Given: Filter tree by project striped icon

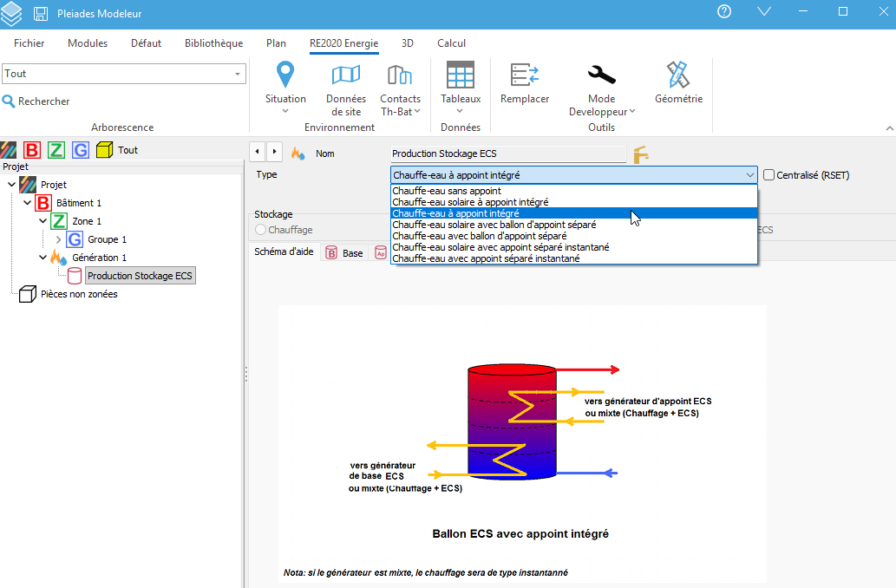Looking at the screenshot, I should pyautogui.click(x=9, y=150).
